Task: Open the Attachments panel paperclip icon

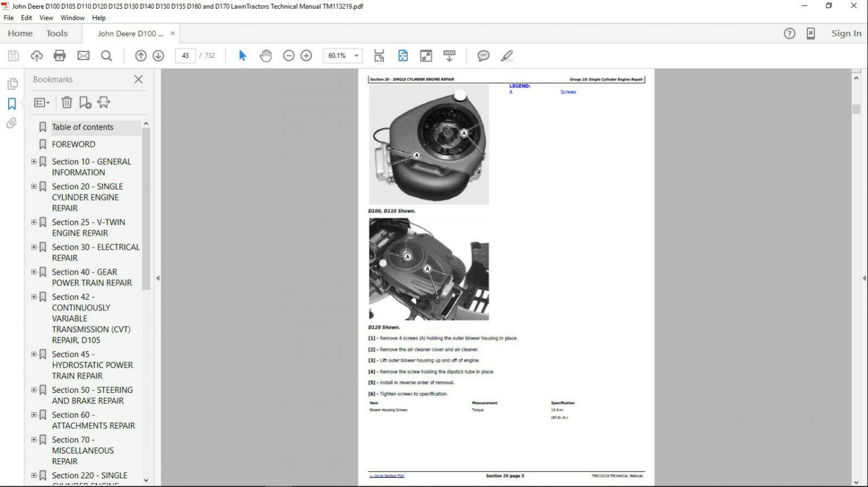Action: [12, 123]
